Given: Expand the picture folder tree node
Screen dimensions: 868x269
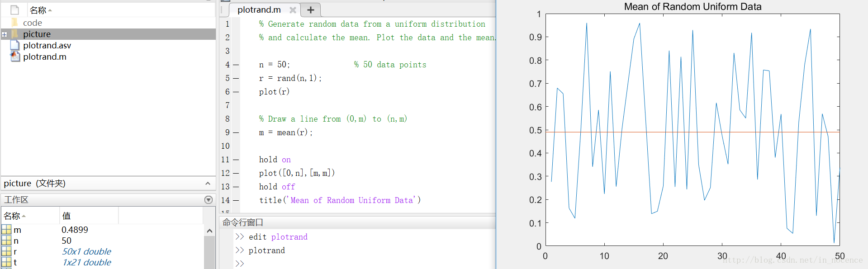Looking at the screenshot, I should [x=4, y=34].
